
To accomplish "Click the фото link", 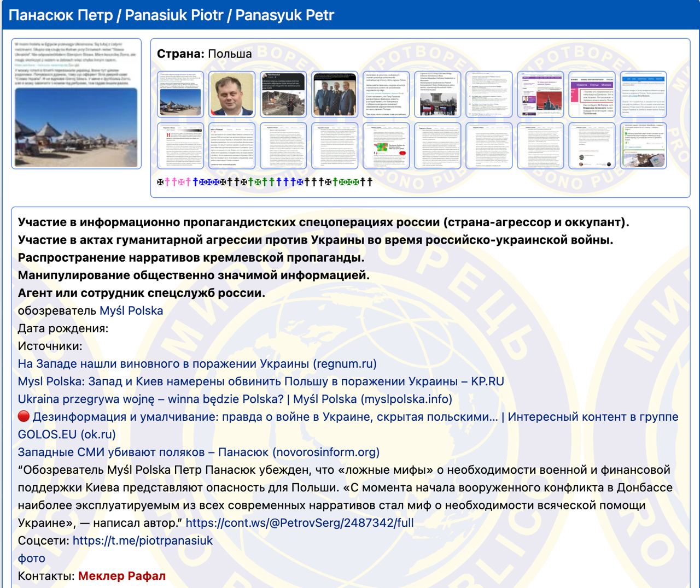I will [x=31, y=558].
